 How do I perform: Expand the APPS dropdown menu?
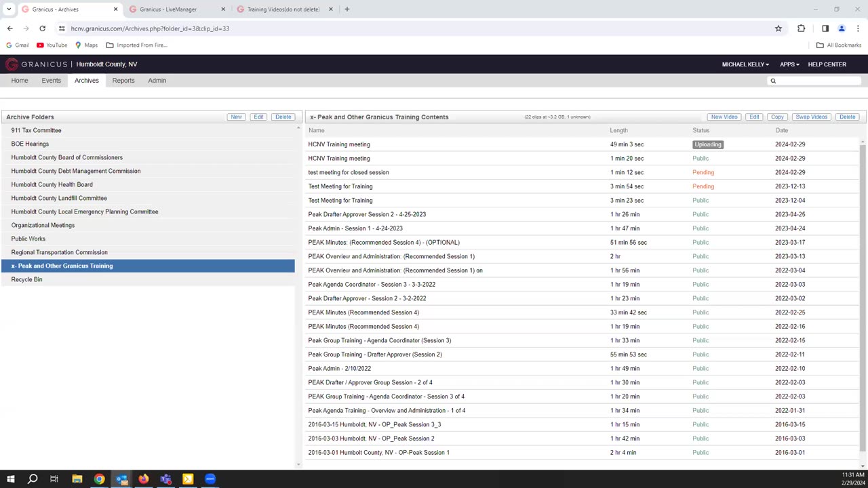click(789, 64)
